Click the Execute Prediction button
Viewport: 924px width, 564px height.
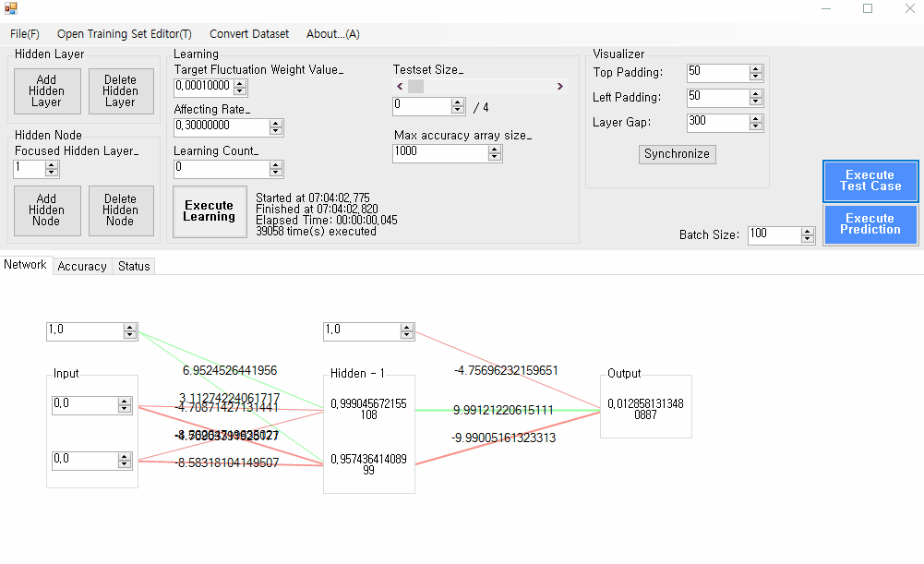pos(870,224)
